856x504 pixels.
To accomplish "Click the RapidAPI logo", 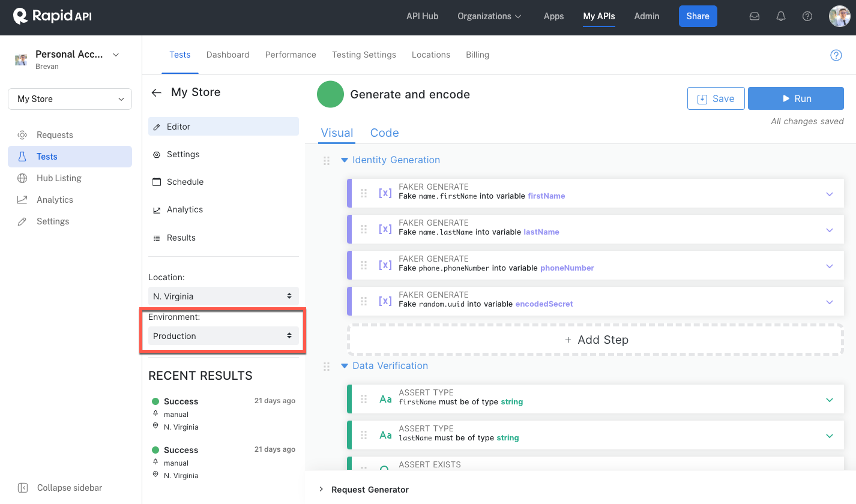I will tap(52, 16).
